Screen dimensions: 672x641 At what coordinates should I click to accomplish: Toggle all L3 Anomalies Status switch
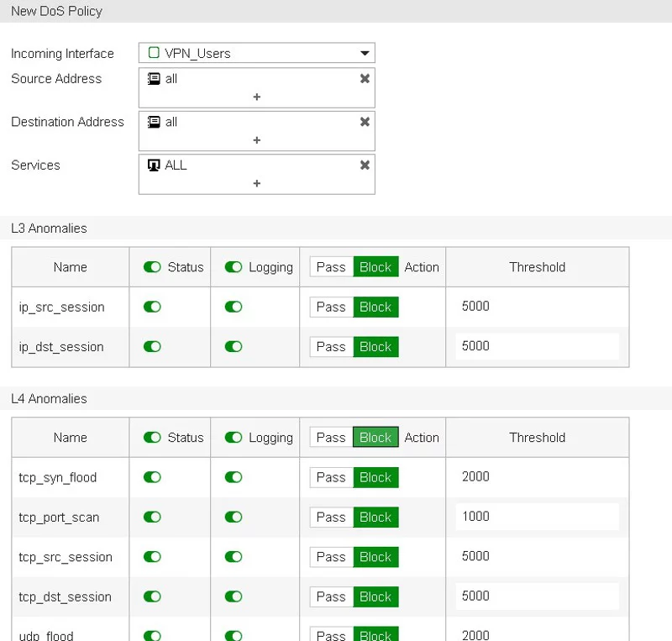(x=152, y=267)
